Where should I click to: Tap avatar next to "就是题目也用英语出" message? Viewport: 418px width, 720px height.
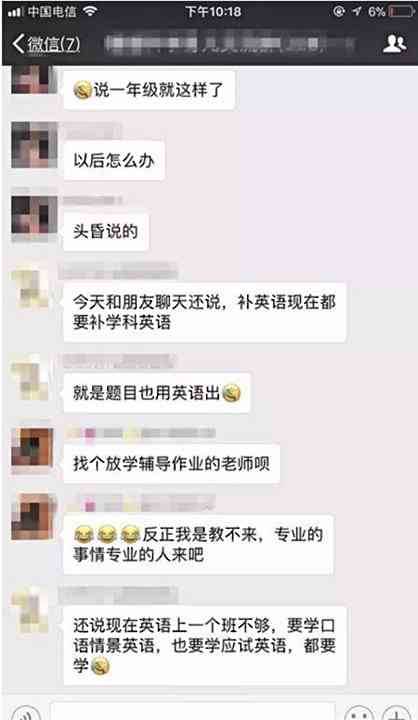point(30,380)
